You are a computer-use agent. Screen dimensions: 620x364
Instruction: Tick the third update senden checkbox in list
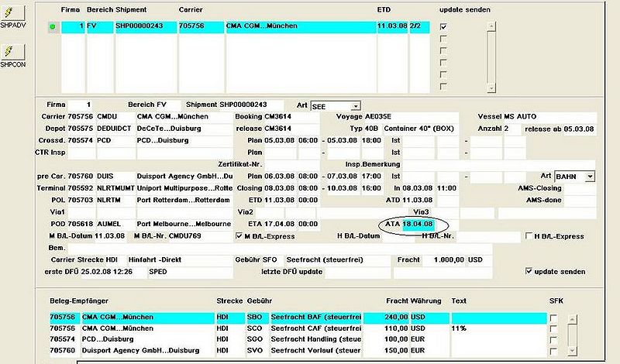tap(443, 50)
